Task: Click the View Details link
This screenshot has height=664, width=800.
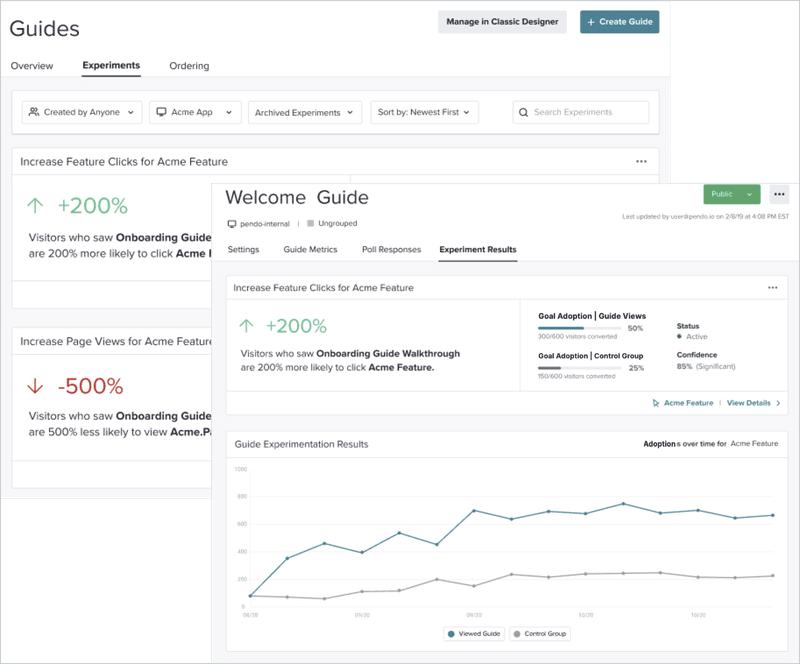Action: (x=752, y=403)
